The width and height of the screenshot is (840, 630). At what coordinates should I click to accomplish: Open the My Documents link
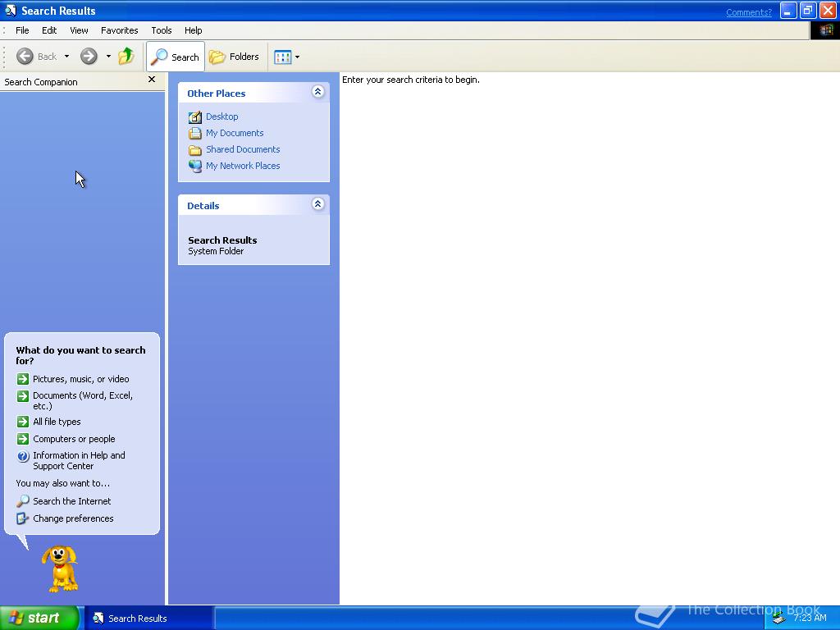235,133
